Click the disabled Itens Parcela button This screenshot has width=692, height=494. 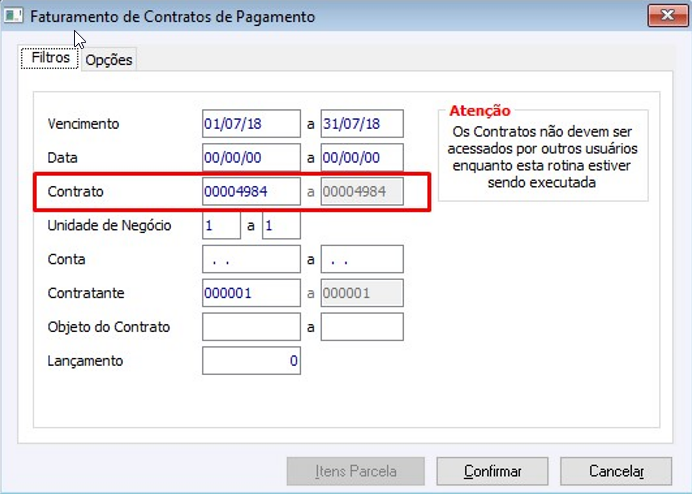(x=356, y=471)
